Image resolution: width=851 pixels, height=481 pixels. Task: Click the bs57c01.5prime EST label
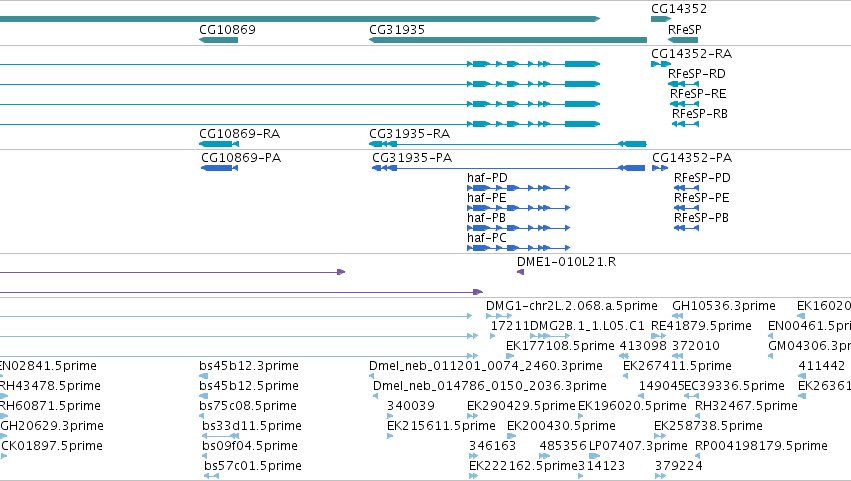253,467
